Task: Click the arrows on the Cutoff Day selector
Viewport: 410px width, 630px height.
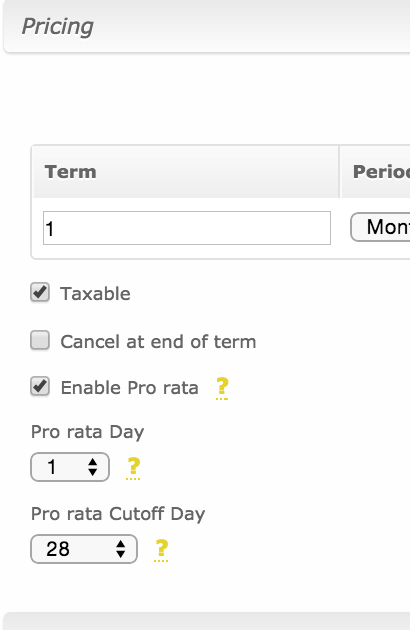Action: pyautogui.click(x=121, y=549)
